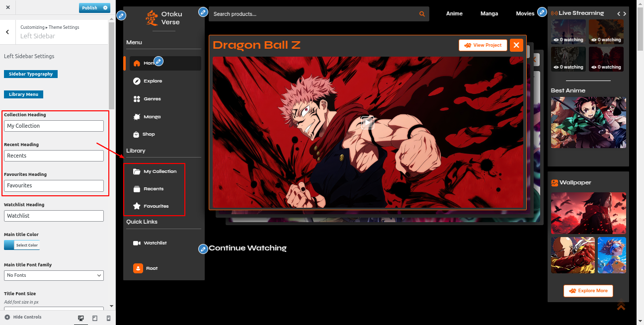This screenshot has height=325, width=644.
Task: Click the Watchlist camera icon
Action: click(x=137, y=243)
